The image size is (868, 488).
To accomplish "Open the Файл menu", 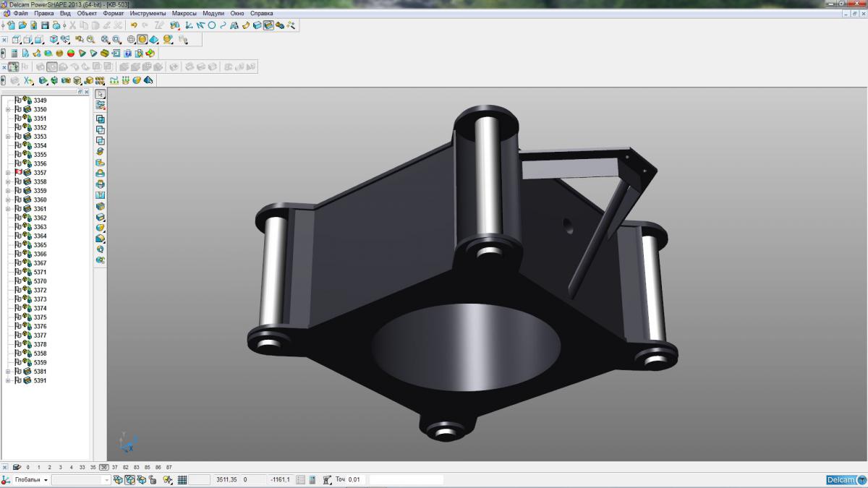I will (x=20, y=14).
